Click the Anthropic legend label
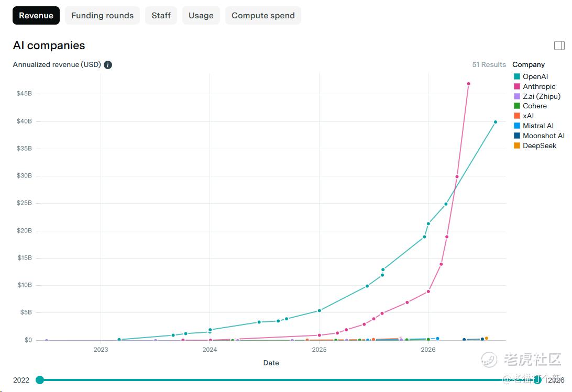This screenshot has width=572, height=392. 539,86
